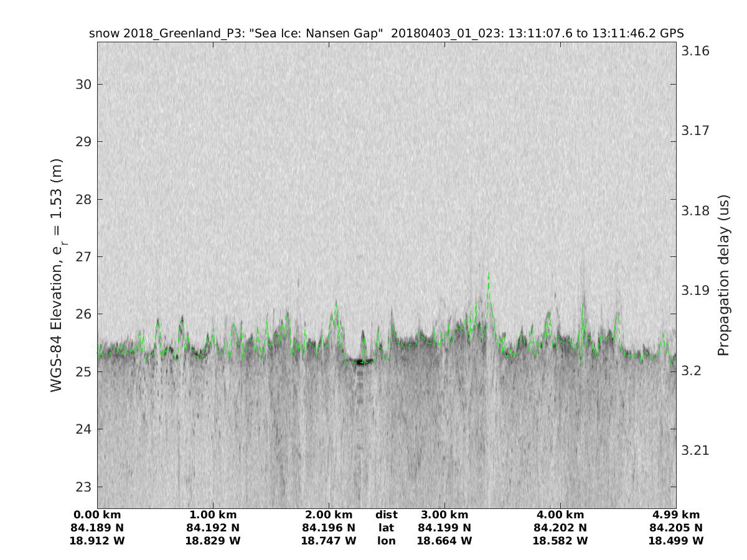Viewport: 747px width, 560px height.
Task: Click the 0.00 km distance label
Action: point(97,515)
